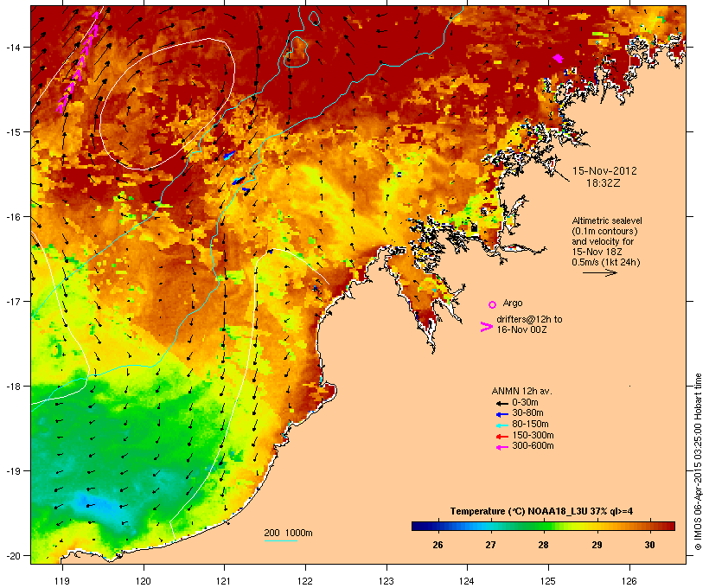Click the latitude label -18

click(x=13, y=387)
